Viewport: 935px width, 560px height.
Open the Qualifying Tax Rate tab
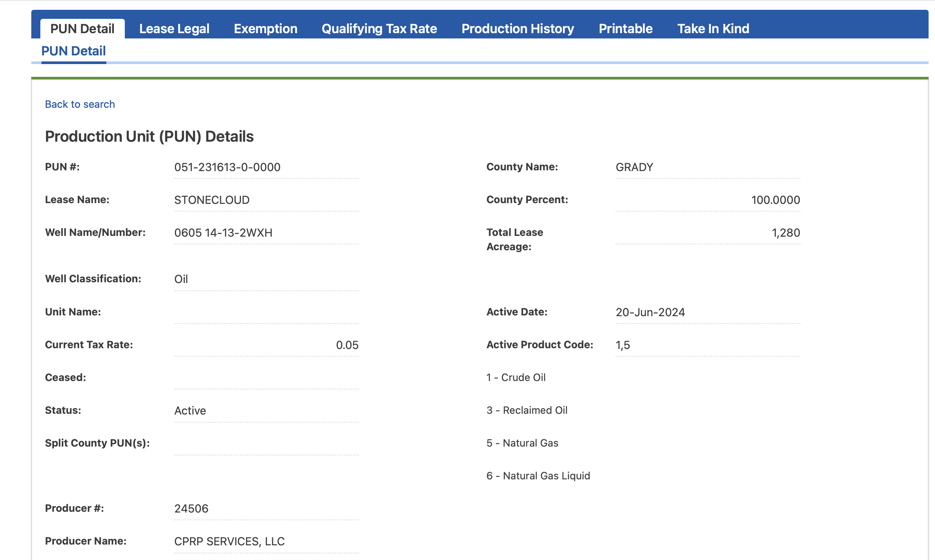(x=379, y=29)
